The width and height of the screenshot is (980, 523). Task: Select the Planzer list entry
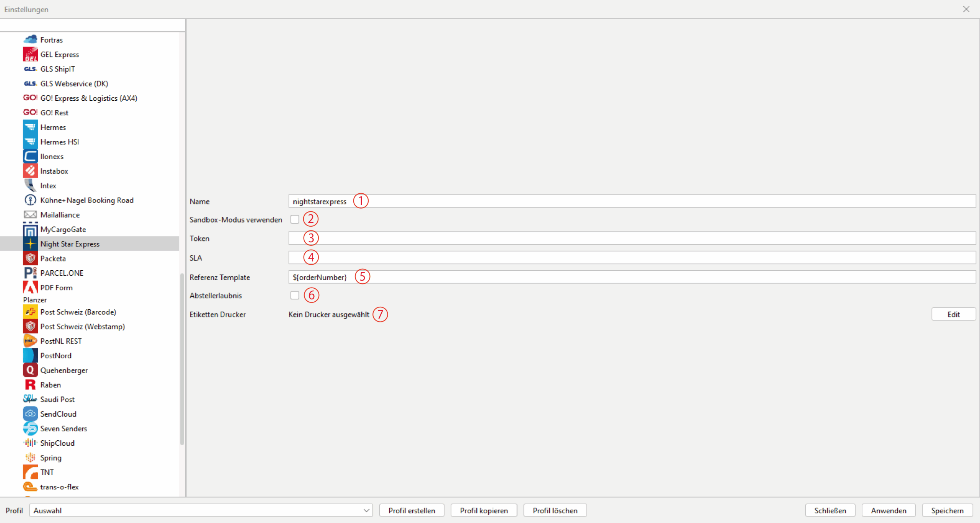click(35, 300)
